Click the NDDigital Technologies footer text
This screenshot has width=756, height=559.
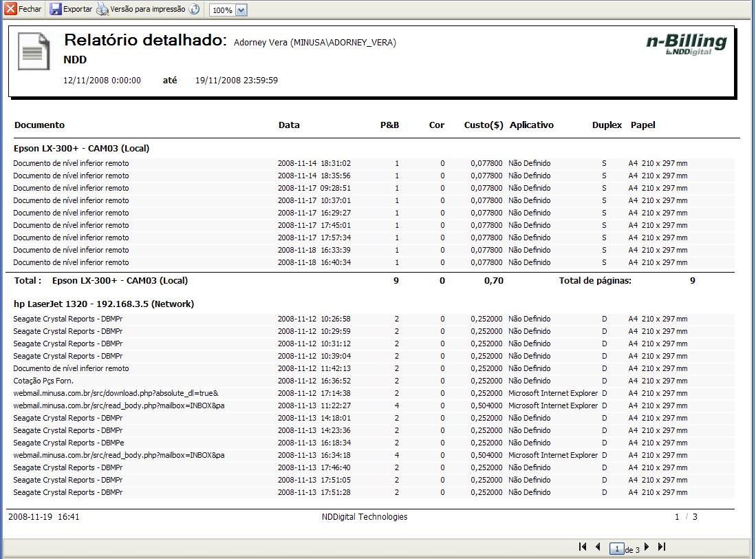pos(365,517)
